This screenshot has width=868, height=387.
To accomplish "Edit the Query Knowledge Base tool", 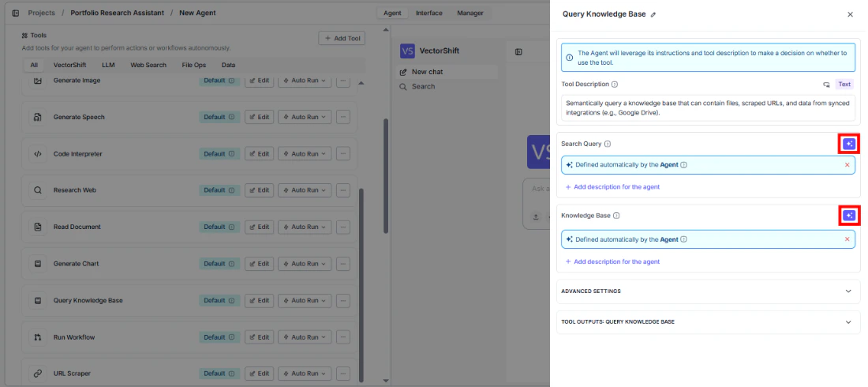I will coord(260,300).
